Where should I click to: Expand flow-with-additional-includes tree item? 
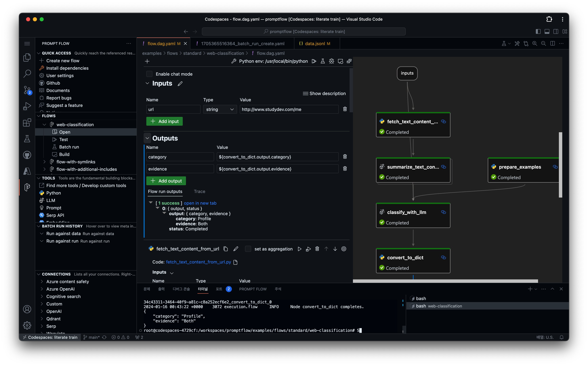tap(44, 169)
